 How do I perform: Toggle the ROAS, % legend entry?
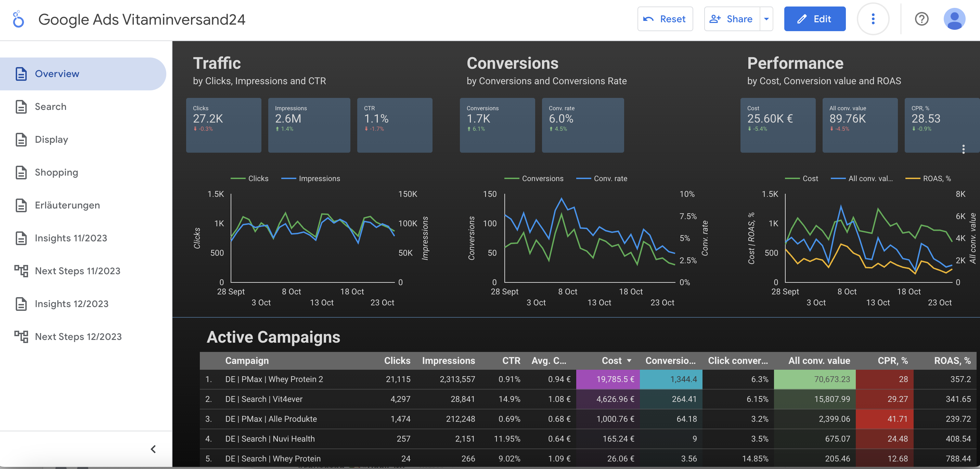pyautogui.click(x=928, y=179)
